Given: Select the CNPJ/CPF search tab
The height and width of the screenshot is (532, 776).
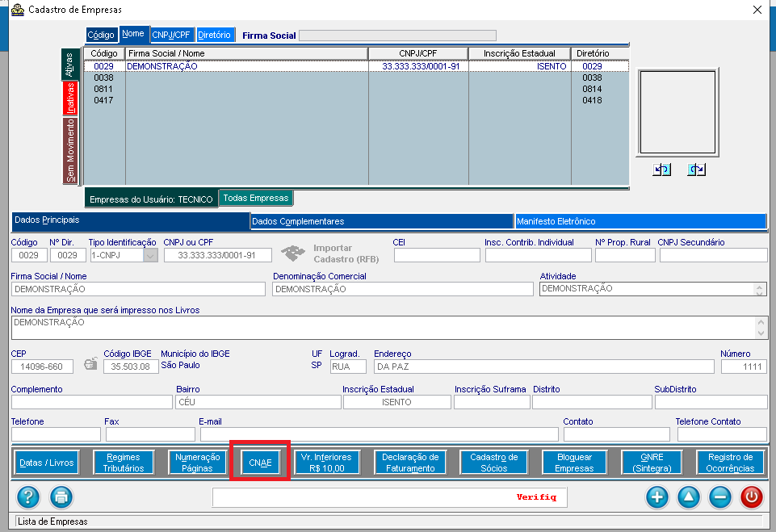Looking at the screenshot, I should tap(171, 35).
